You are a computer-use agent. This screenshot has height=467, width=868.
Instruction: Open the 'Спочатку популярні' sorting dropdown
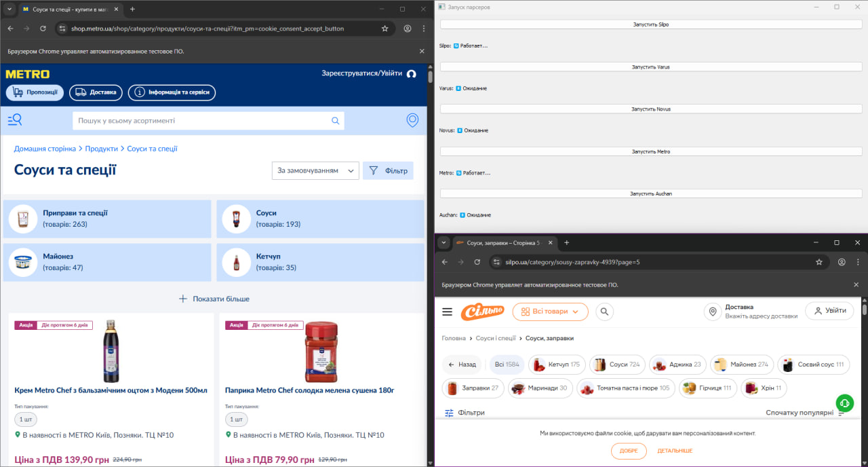pos(806,413)
